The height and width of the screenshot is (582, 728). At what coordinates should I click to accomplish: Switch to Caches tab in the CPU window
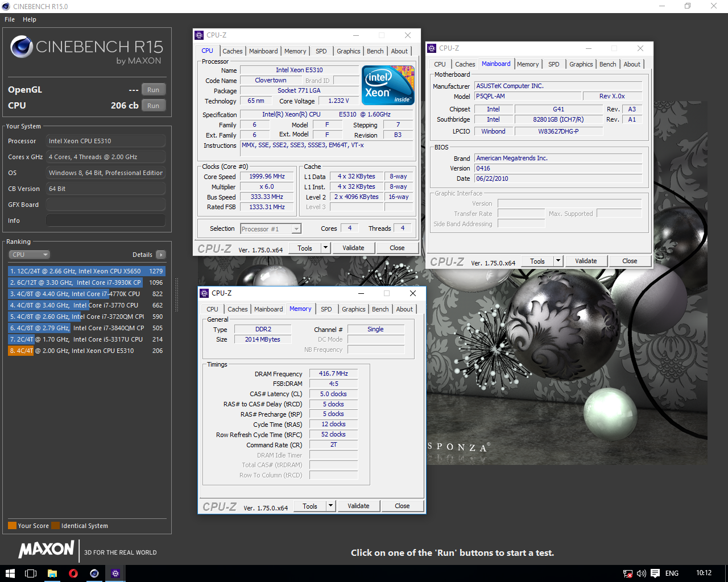[x=233, y=51]
